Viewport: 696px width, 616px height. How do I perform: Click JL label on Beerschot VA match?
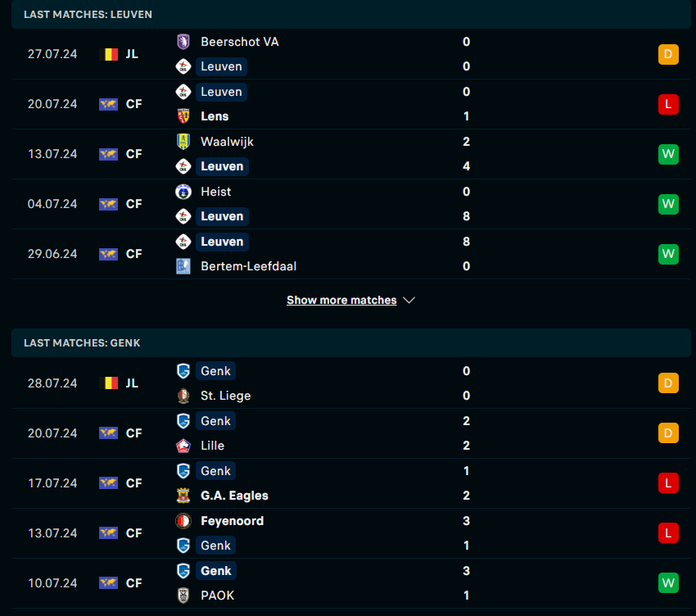click(132, 54)
